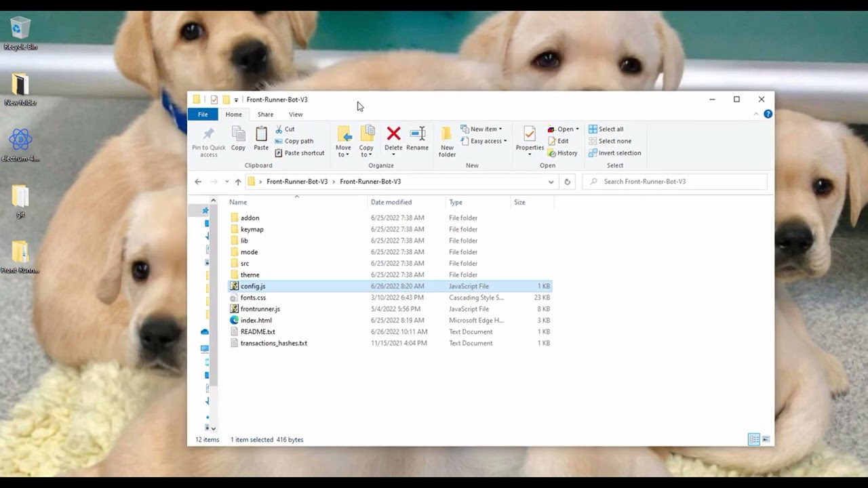Screen dimensions: 868x488
Task: Refresh the current folder view
Action: click(x=568, y=182)
